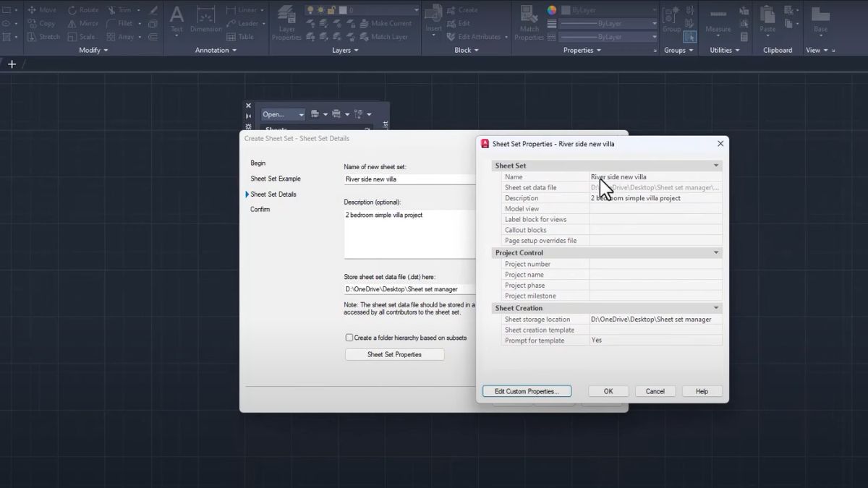Expand the Annotation panel dropdown
The image size is (868, 488).
click(216, 50)
